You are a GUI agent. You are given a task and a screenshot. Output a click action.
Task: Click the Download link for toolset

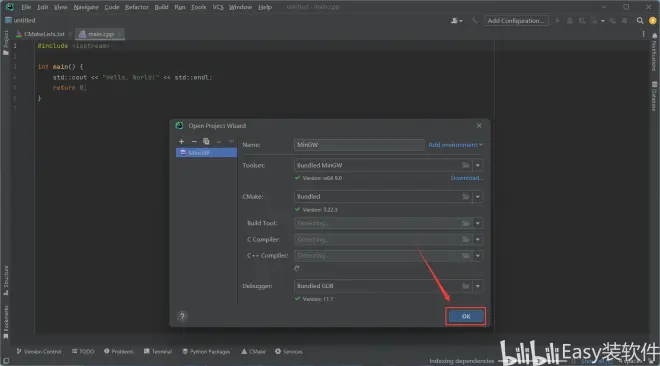pos(467,178)
